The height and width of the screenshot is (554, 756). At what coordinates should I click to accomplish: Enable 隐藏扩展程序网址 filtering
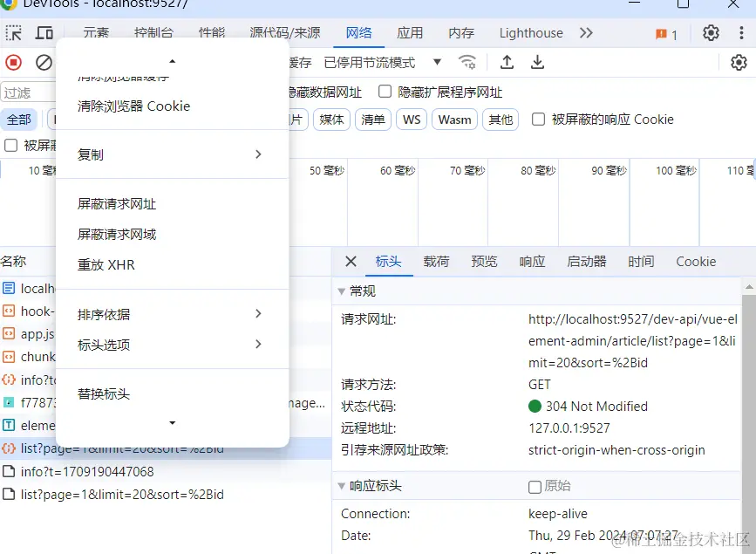pos(382,91)
